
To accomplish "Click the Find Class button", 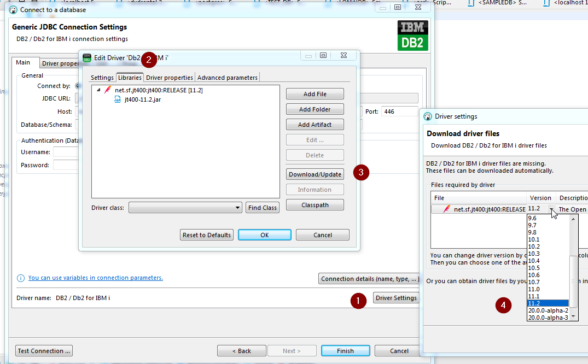I will pos(263,208).
